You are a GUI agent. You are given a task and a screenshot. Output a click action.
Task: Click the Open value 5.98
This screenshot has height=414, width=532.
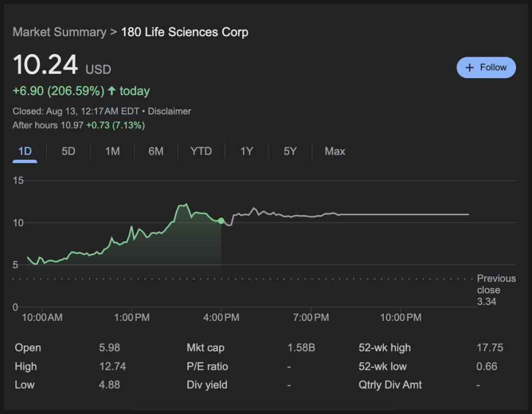(x=109, y=347)
